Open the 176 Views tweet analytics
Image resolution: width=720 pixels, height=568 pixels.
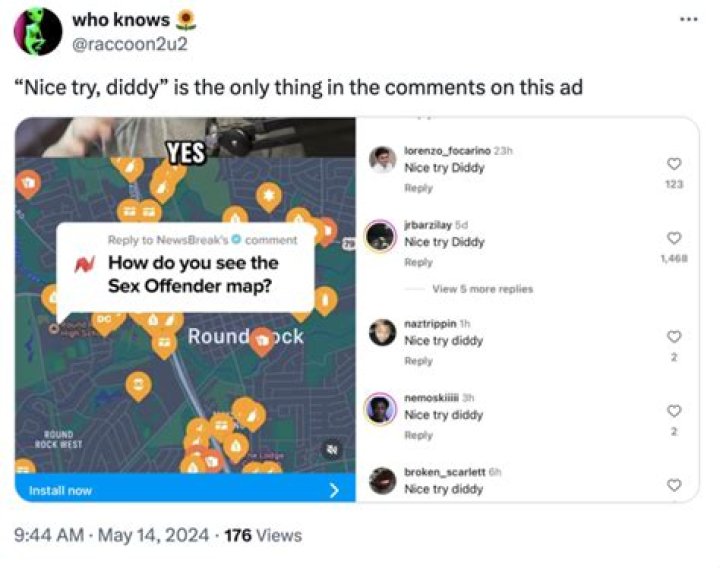point(263,535)
